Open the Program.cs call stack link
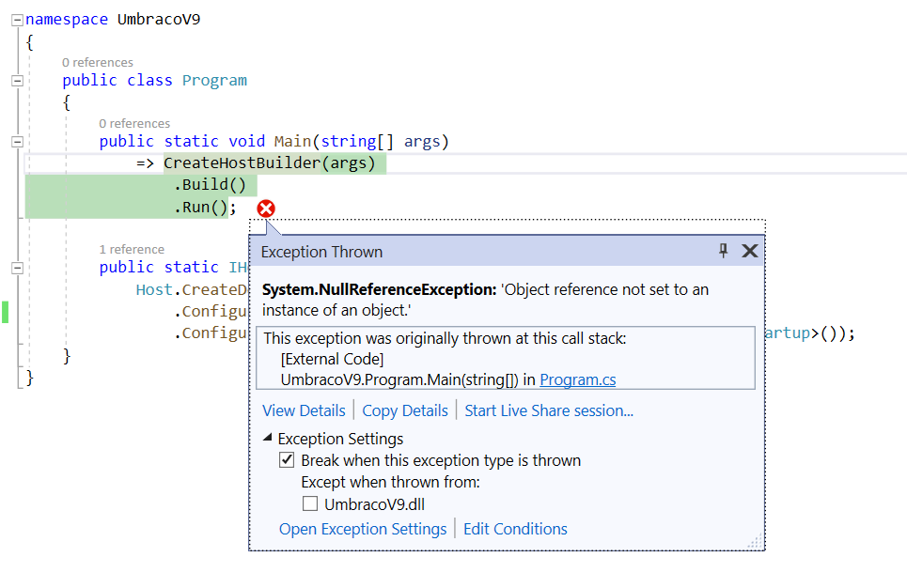Screen dimensions: 907x588 [x=578, y=379]
